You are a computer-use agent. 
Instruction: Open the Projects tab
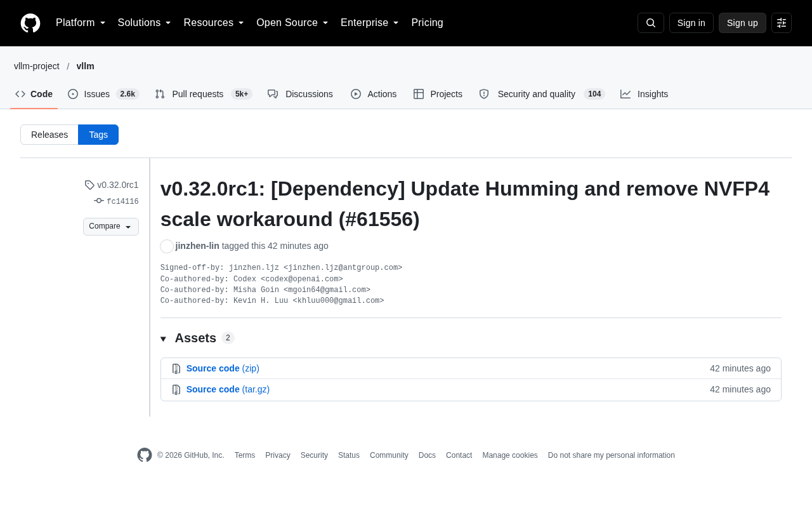[438, 94]
